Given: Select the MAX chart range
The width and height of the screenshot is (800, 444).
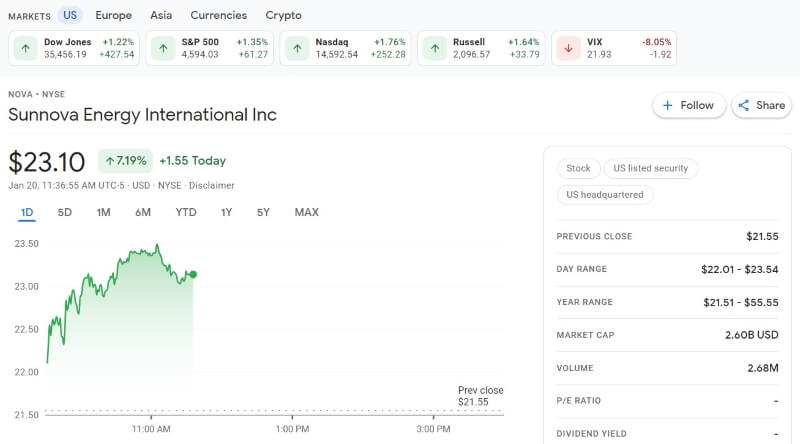Looking at the screenshot, I should point(307,212).
